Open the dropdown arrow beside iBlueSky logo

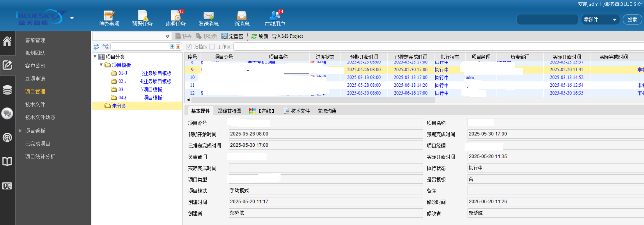[x=72, y=18]
